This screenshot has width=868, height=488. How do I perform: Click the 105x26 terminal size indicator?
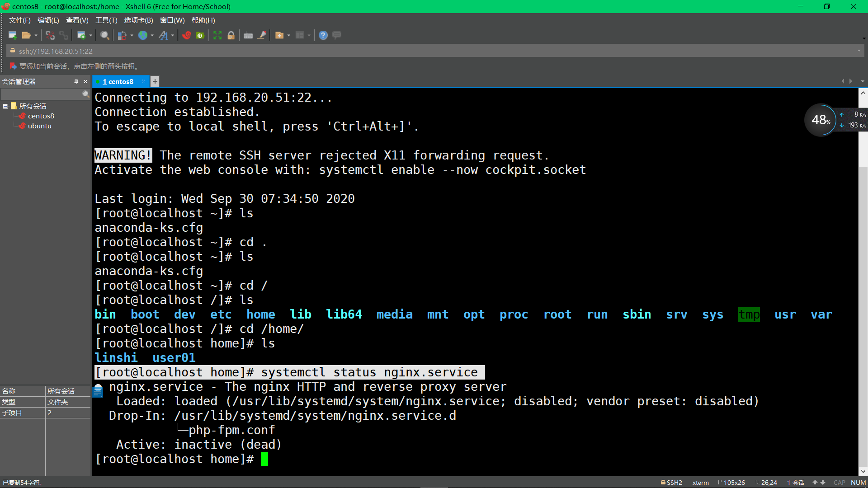731,483
